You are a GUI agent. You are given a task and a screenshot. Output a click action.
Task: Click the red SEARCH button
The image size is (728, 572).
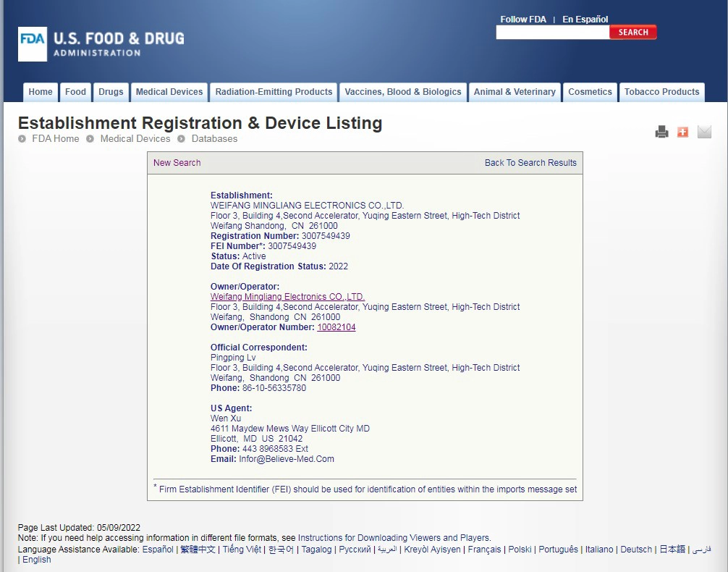point(632,32)
